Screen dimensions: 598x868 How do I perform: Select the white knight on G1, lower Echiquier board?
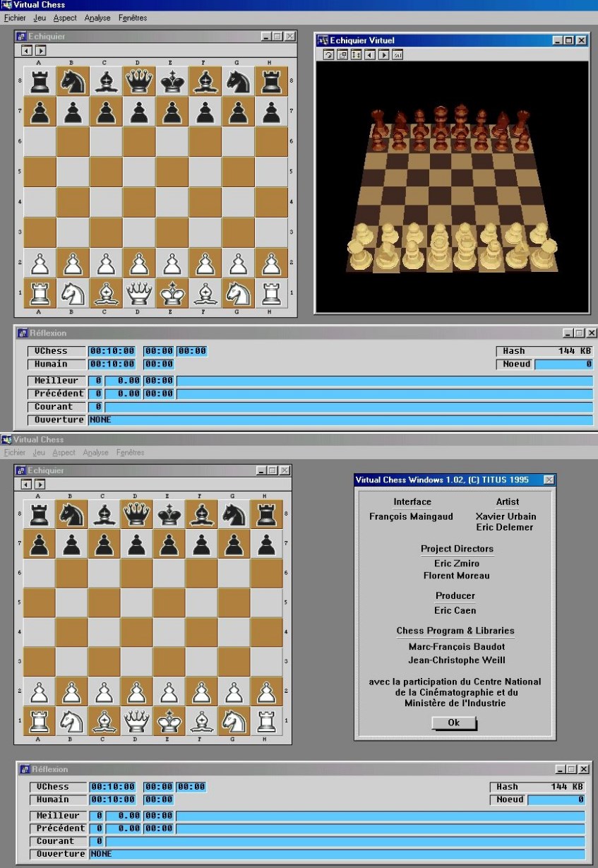click(234, 720)
